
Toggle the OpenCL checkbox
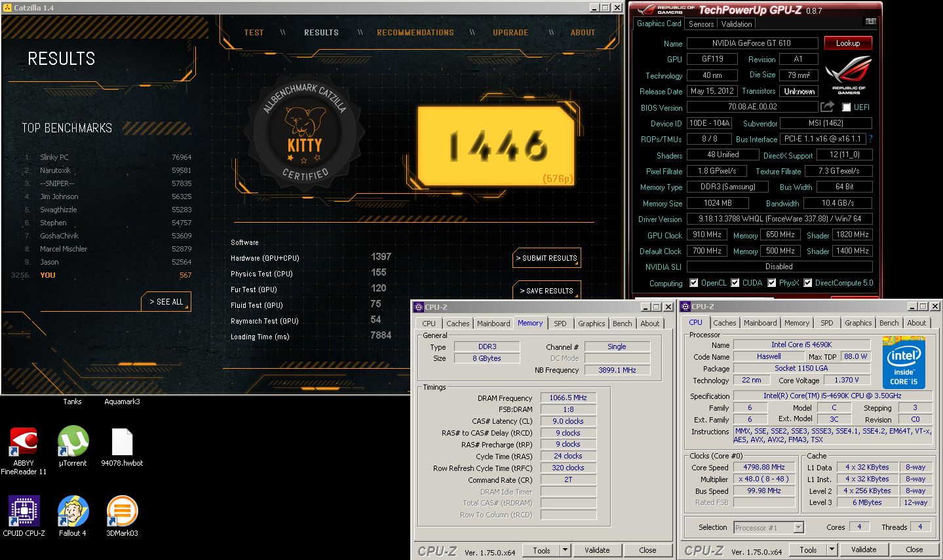tap(694, 283)
